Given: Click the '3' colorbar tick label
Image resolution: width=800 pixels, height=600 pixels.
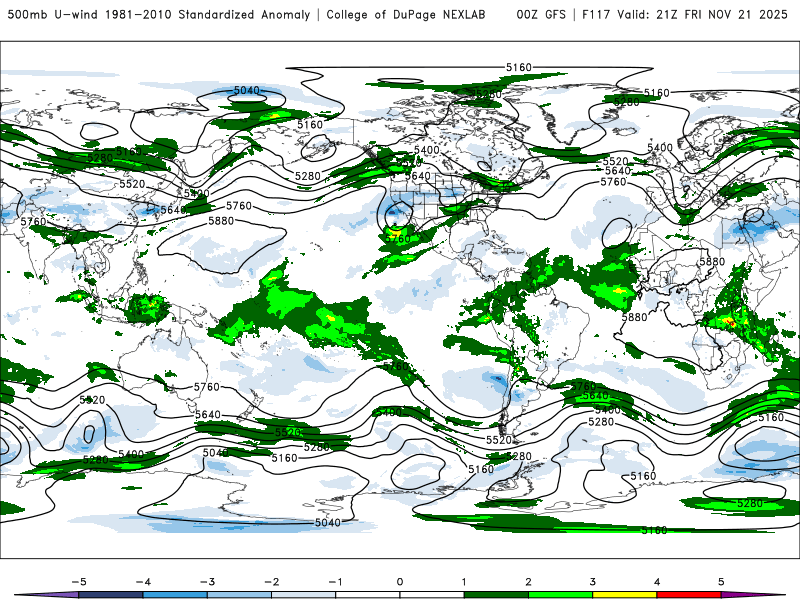Looking at the screenshot, I should point(592,582).
